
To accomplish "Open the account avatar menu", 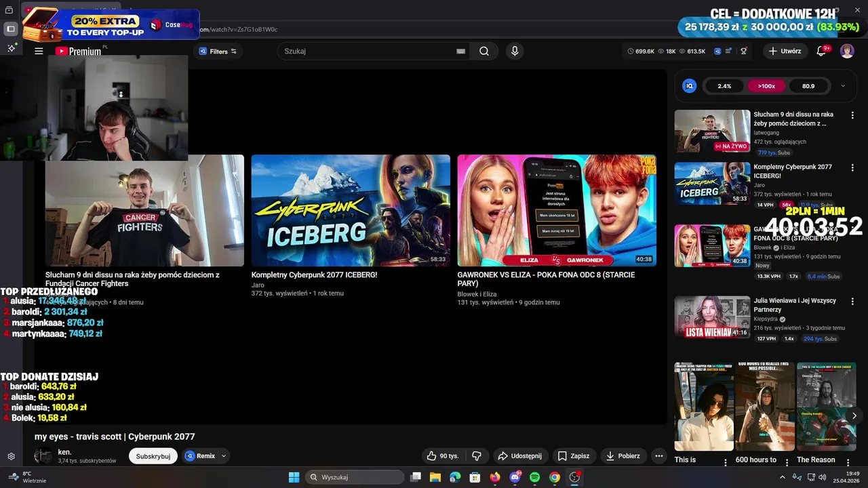I will [847, 51].
